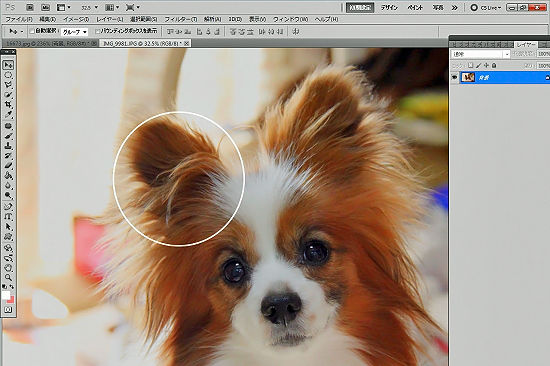
Task: Select the History Brush tool
Action: click(8, 156)
